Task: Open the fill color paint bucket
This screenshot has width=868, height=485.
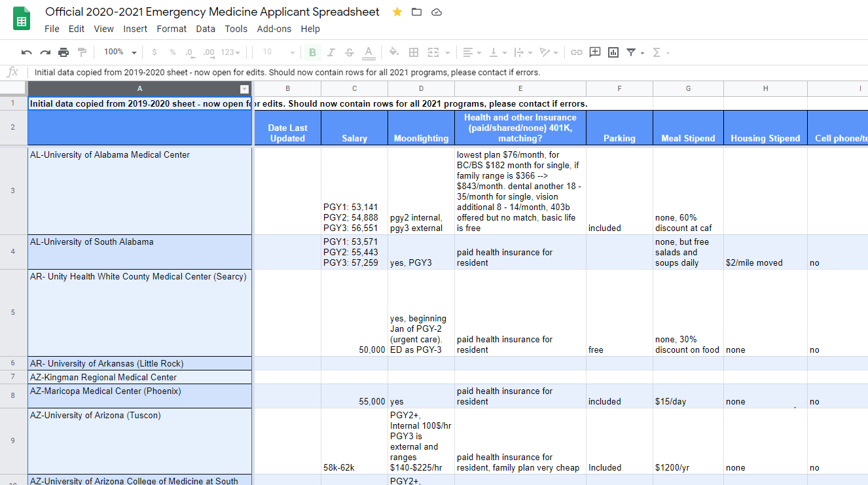Action: tap(393, 52)
